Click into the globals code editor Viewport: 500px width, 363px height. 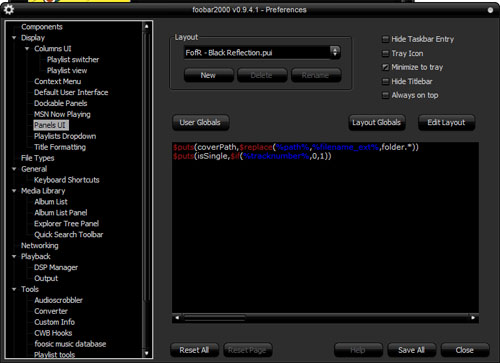pos(325,228)
